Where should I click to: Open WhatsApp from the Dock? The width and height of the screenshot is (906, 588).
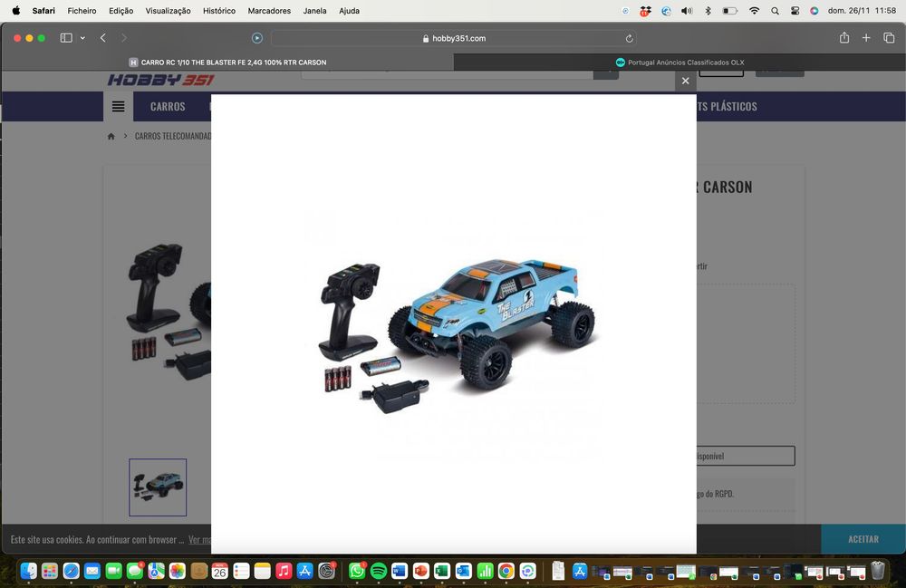[x=357, y=571]
